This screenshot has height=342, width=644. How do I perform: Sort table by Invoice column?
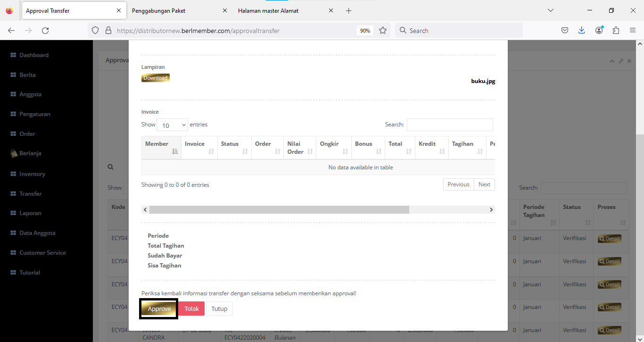tap(199, 148)
